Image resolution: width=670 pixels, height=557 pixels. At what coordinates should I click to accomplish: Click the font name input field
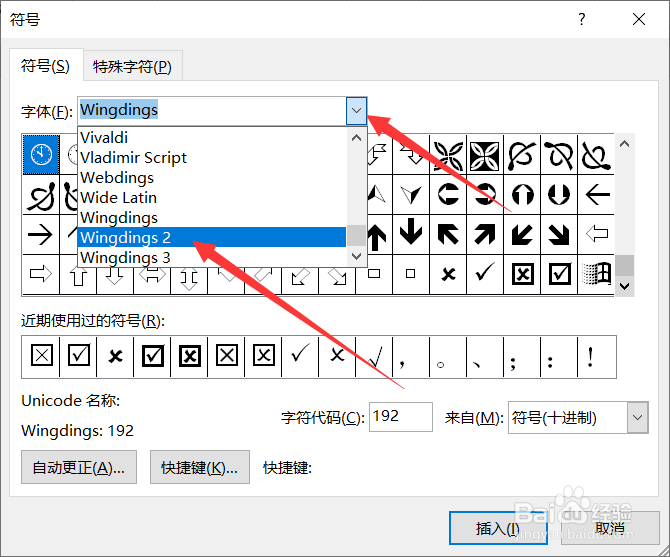click(x=212, y=111)
